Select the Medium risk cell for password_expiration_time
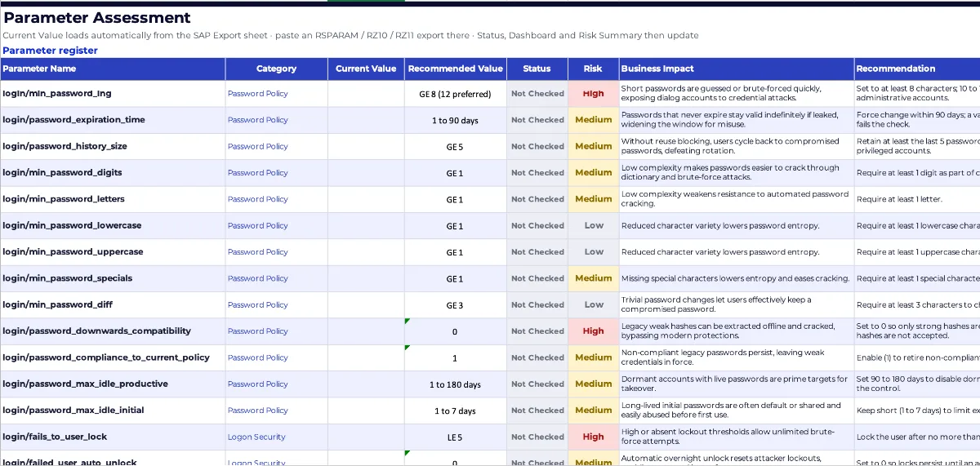This screenshot has width=980, height=466. click(x=594, y=120)
